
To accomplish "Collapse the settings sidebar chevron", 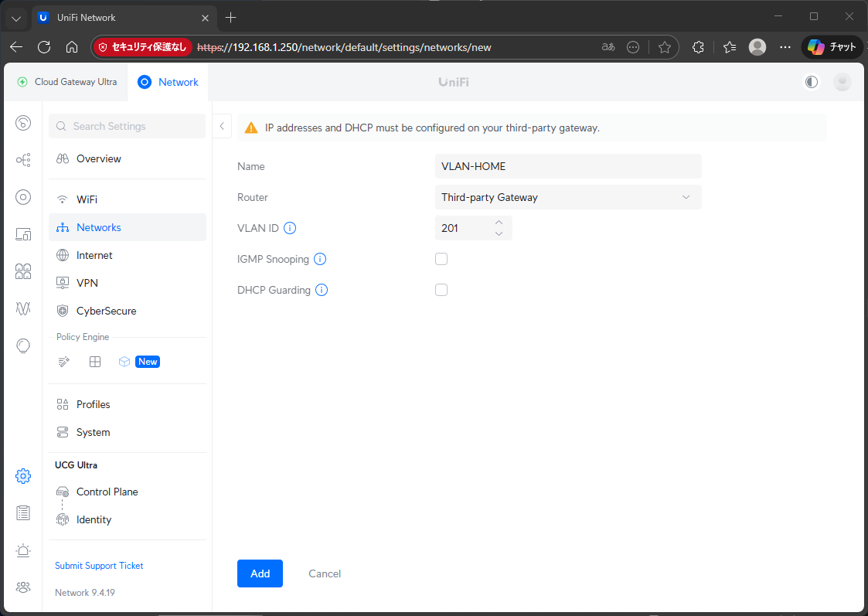I will (222, 126).
